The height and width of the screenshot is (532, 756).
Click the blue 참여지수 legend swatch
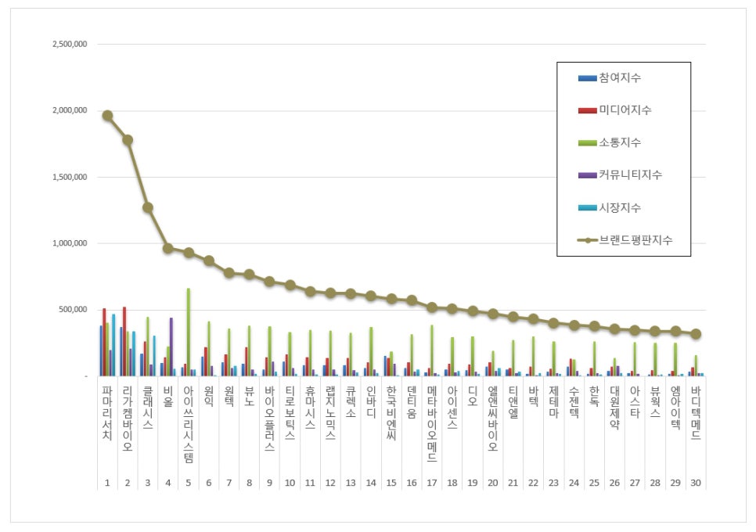click(588, 78)
